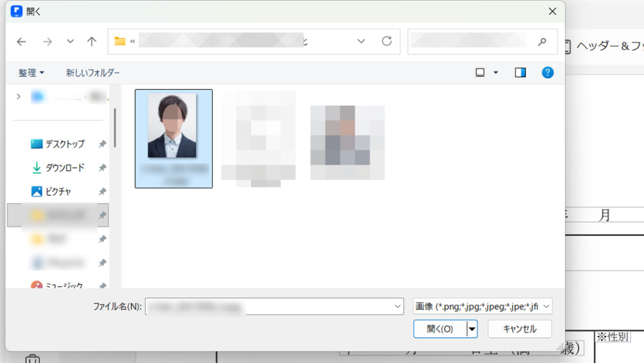The image size is (644, 363).
Task: Open the help question mark icon
Action: tap(547, 72)
